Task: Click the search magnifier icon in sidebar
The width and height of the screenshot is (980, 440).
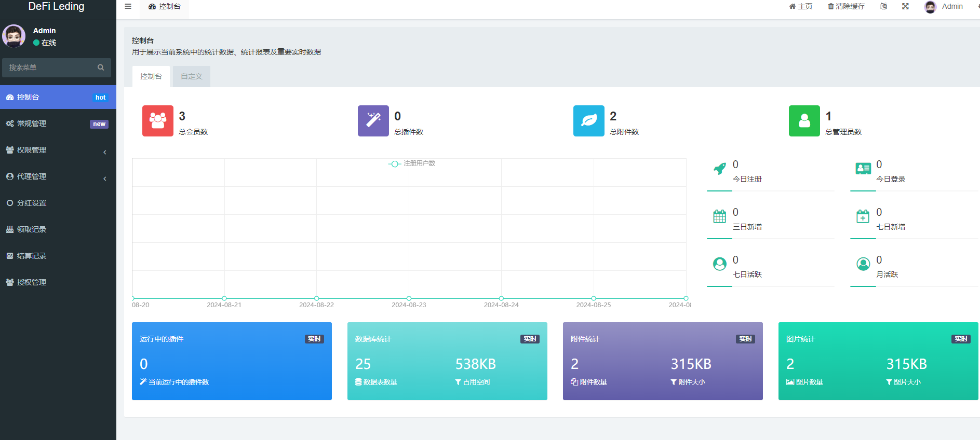Action: point(101,67)
